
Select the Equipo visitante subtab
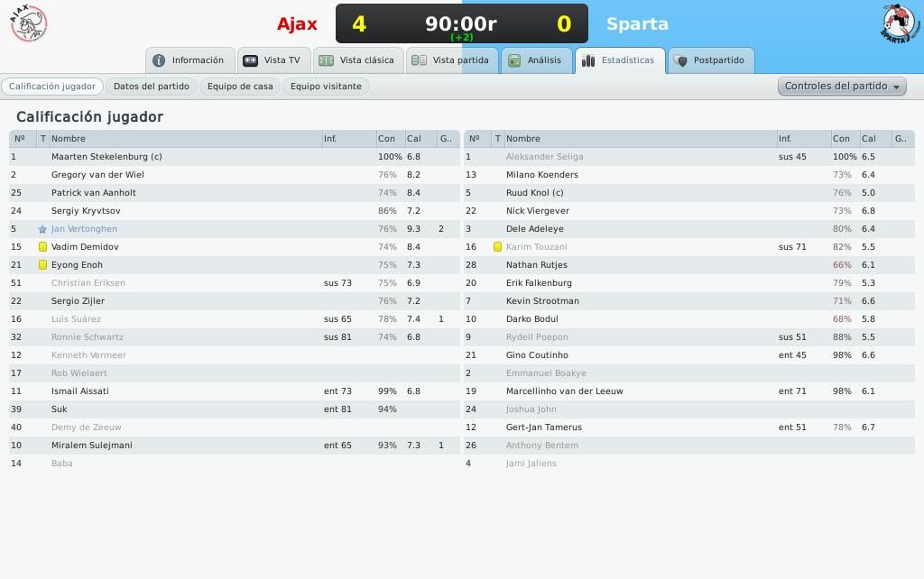tap(326, 86)
